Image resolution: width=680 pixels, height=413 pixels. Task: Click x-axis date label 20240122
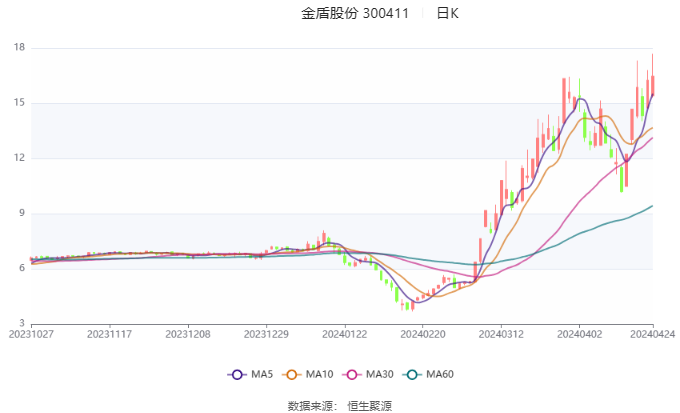pyautogui.click(x=344, y=334)
